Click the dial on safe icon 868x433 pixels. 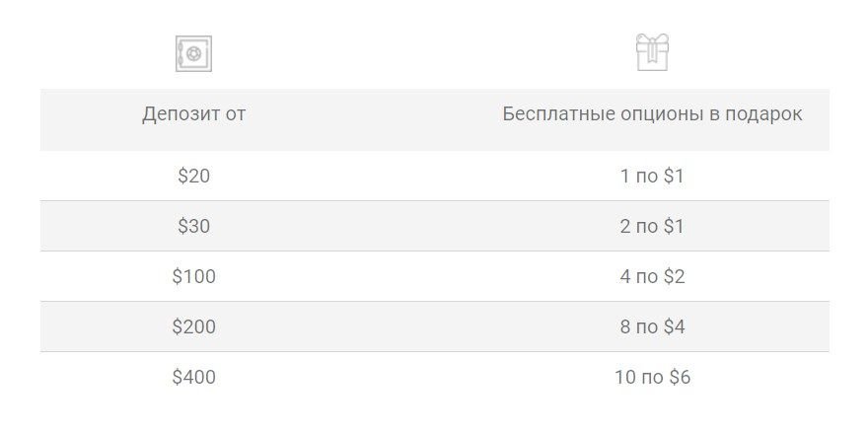click(x=193, y=53)
